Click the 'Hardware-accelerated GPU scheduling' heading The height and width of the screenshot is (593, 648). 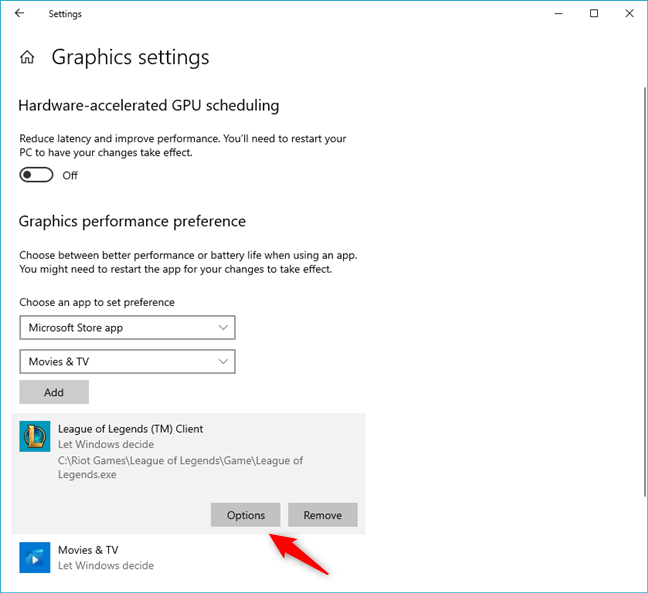(x=149, y=105)
